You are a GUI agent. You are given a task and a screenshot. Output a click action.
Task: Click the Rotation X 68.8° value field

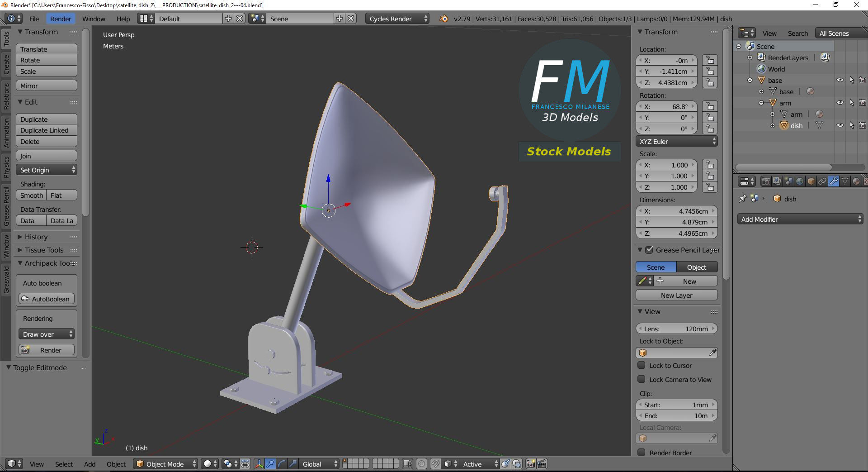(x=667, y=106)
